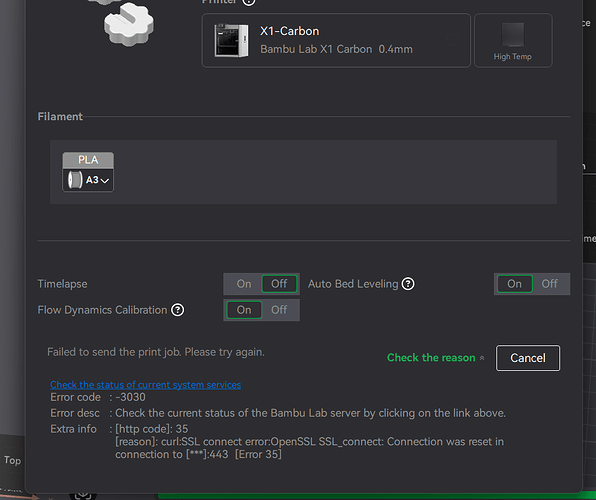Set Auto Bed Leveling to On
Image resolution: width=596 pixels, height=500 pixels.
[x=514, y=284]
